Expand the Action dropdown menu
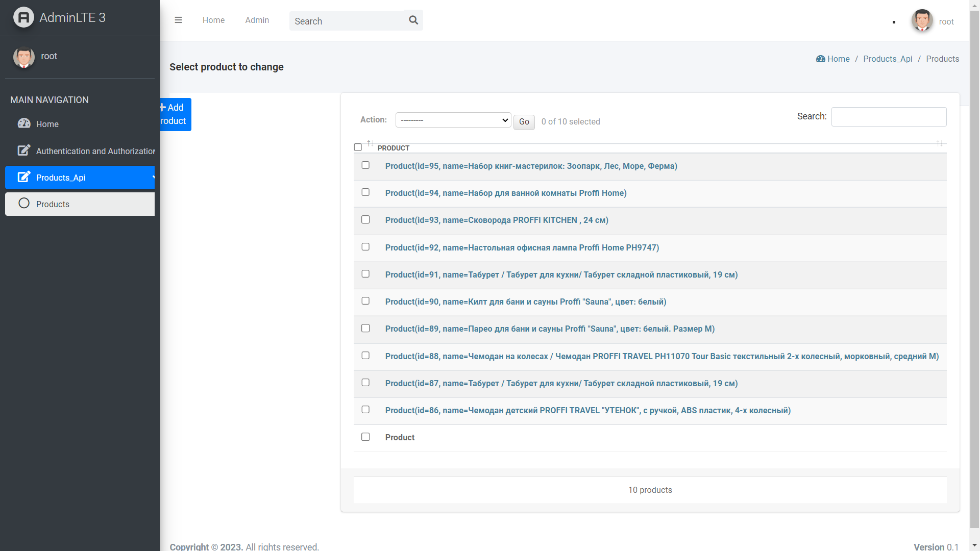This screenshot has height=551, width=980. pyautogui.click(x=453, y=120)
